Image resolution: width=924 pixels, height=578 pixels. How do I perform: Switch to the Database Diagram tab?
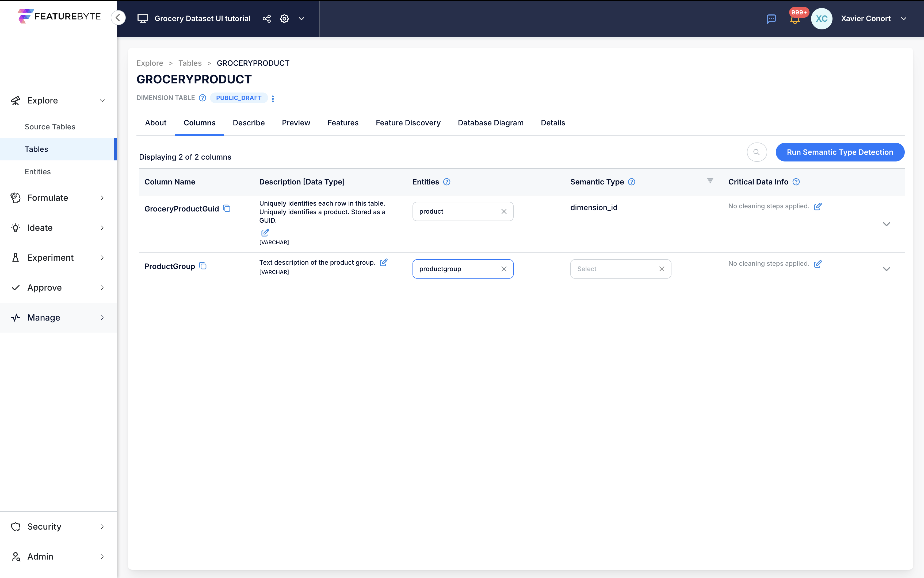pyautogui.click(x=490, y=122)
